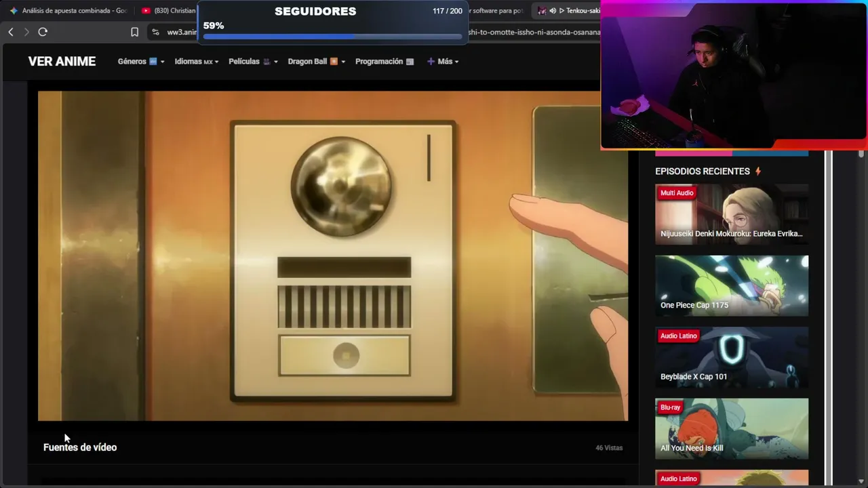
Task: Click the lightning icon by Episodios Recientes
Action: (758, 171)
